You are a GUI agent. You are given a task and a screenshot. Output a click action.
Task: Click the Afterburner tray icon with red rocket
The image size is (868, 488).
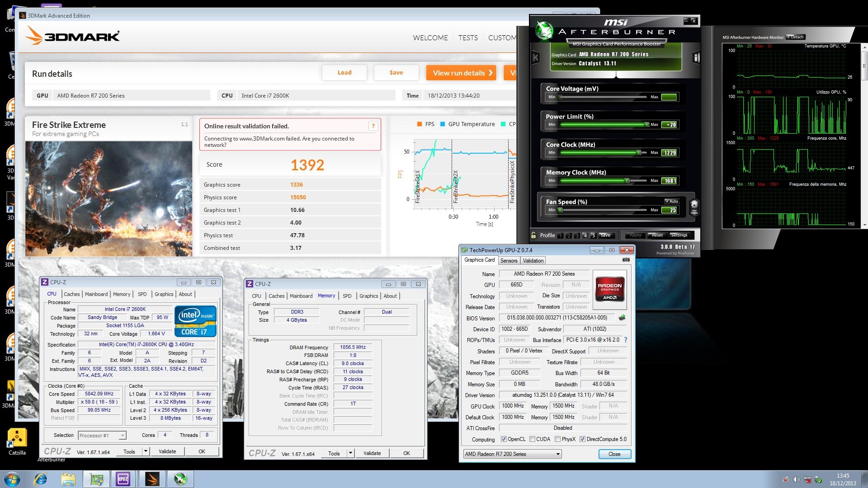(x=786, y=479)
